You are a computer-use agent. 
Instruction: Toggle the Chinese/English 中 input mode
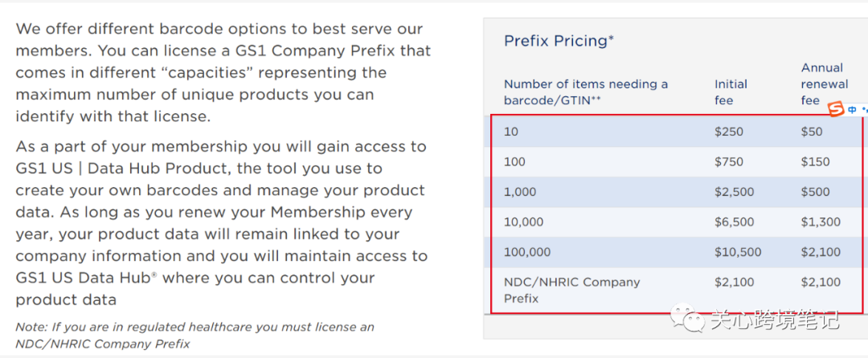click(x=853, y=110)
